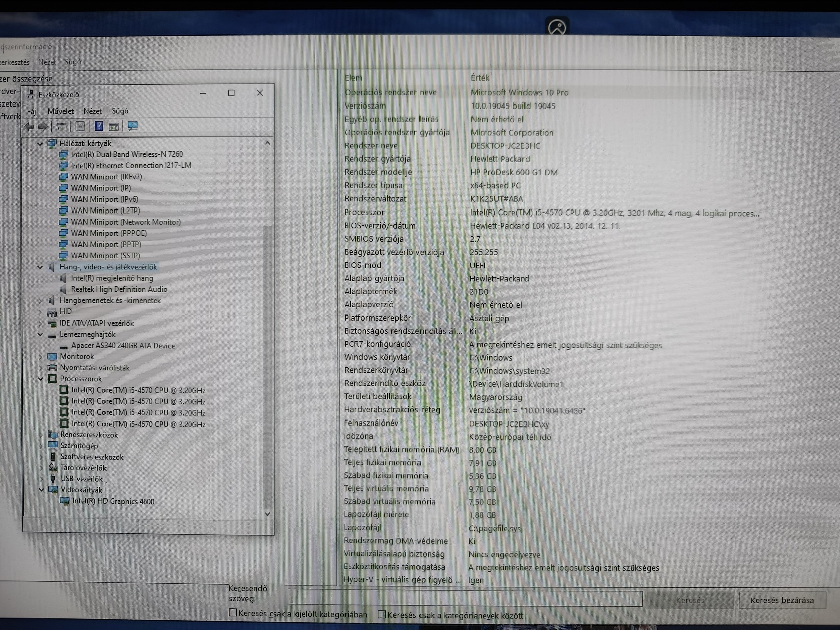Open the Fájl menu in Eszközkezelő
Image resolution: width=840 pixels, height=630 pixels.
[32, 111]
